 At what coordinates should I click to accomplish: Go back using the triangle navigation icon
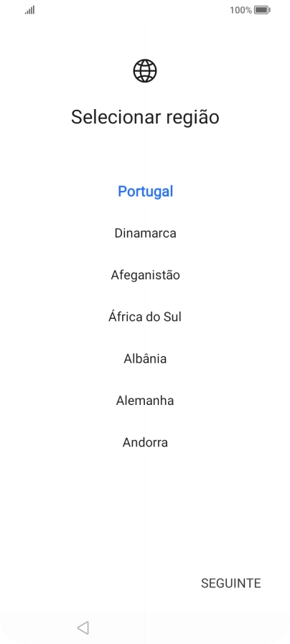coord(83,627)
